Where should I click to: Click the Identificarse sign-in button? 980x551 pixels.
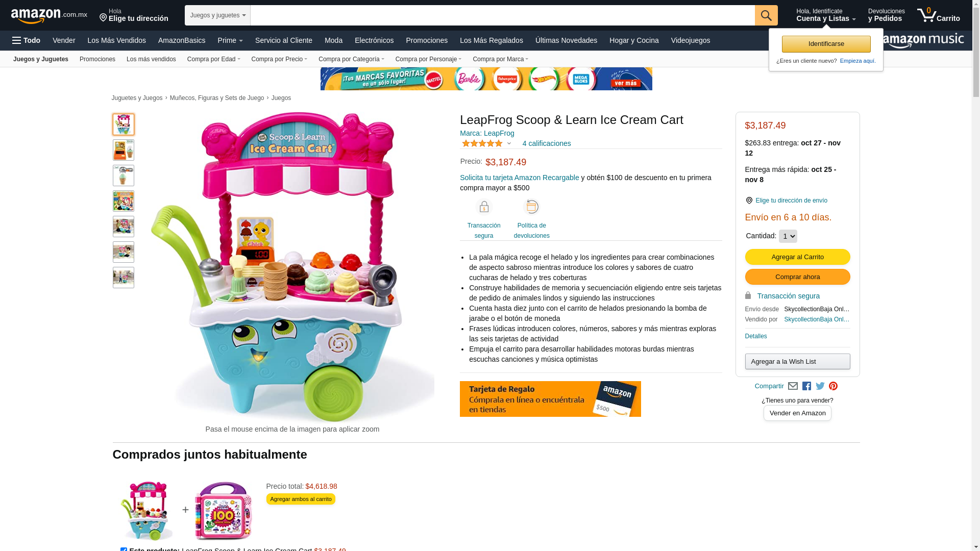pyautogui.click(x=826, y=44)
